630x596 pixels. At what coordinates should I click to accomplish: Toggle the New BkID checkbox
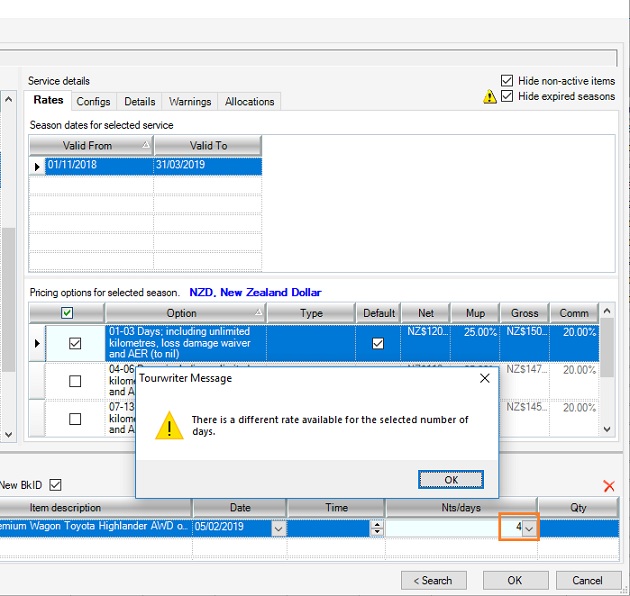tap(56, 485)
